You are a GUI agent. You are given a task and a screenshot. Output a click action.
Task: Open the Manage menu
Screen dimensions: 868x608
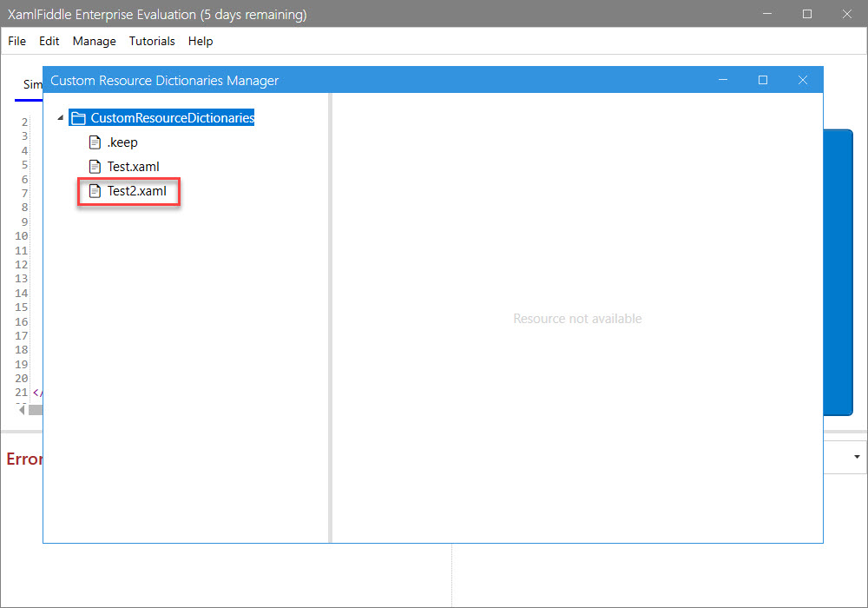point(94,41)
